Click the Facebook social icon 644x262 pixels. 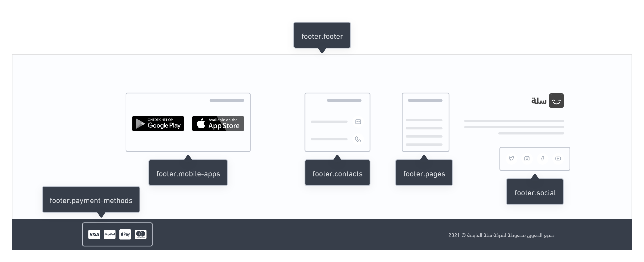pos(543,159)
